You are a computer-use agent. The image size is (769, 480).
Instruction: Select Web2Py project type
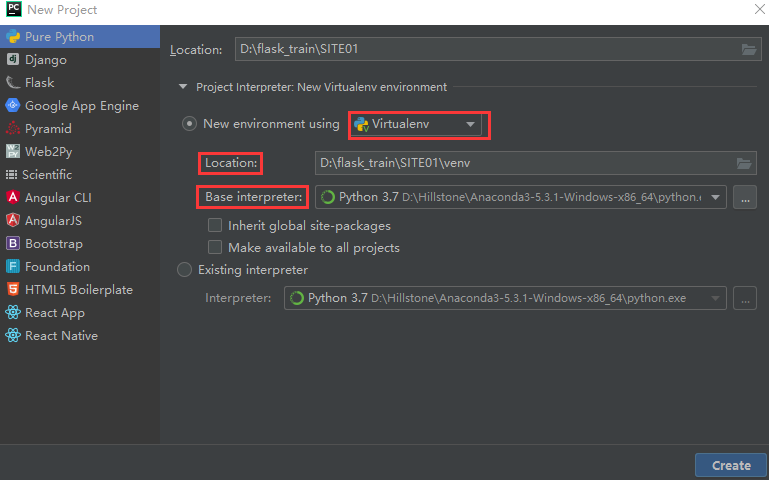[80, 152]
